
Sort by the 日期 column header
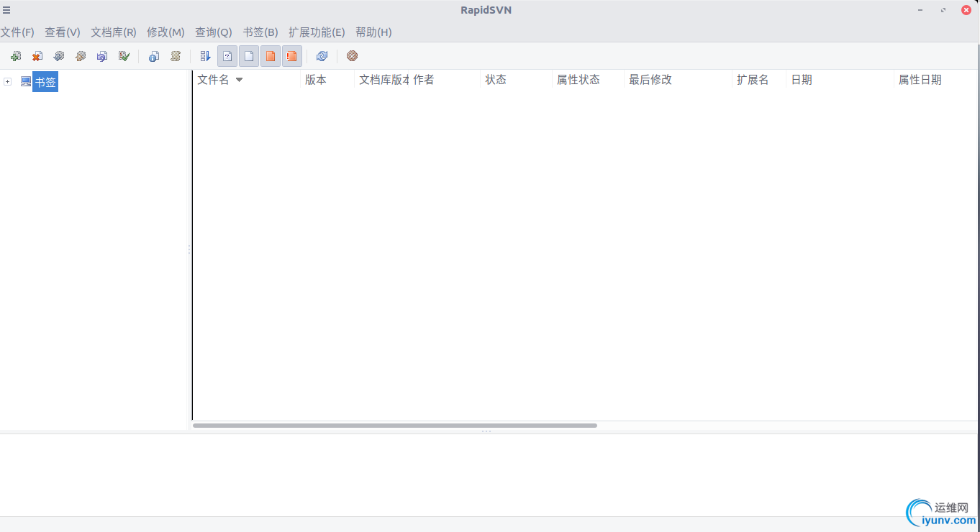(x=840, y=80)
